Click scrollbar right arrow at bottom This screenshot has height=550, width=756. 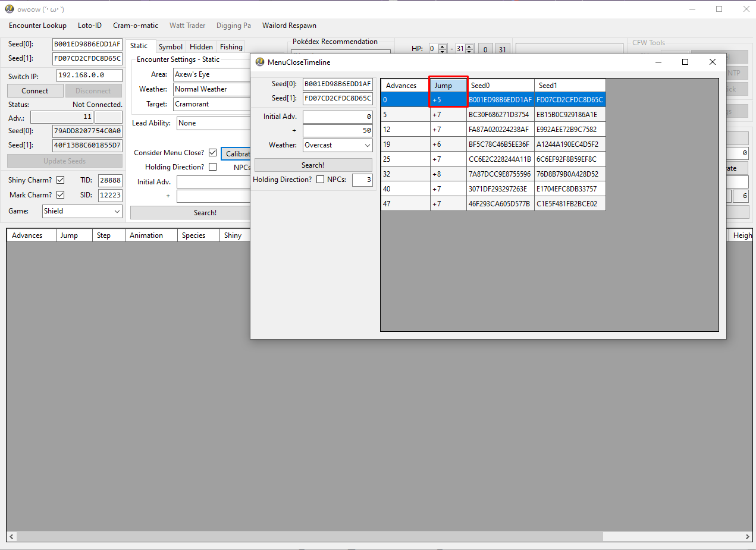747,536
